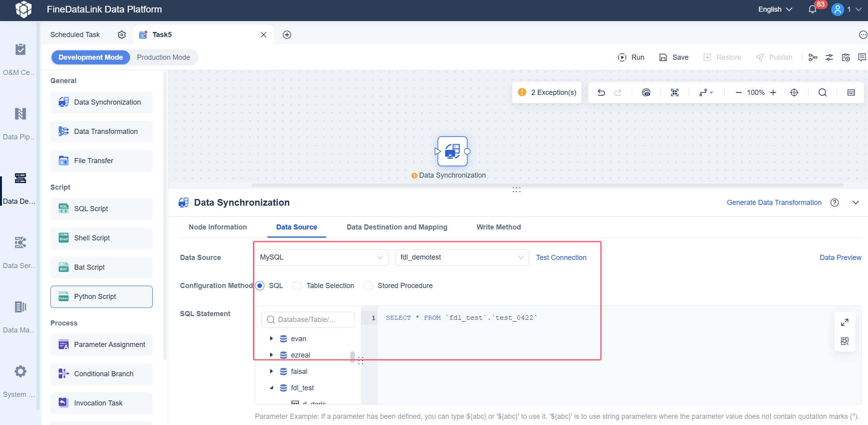
Task: Collapse the fdl_test database tree node
Action: 271,388
